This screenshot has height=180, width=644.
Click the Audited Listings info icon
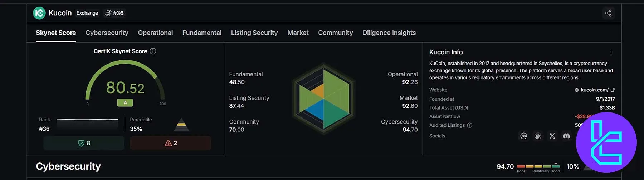470,125
